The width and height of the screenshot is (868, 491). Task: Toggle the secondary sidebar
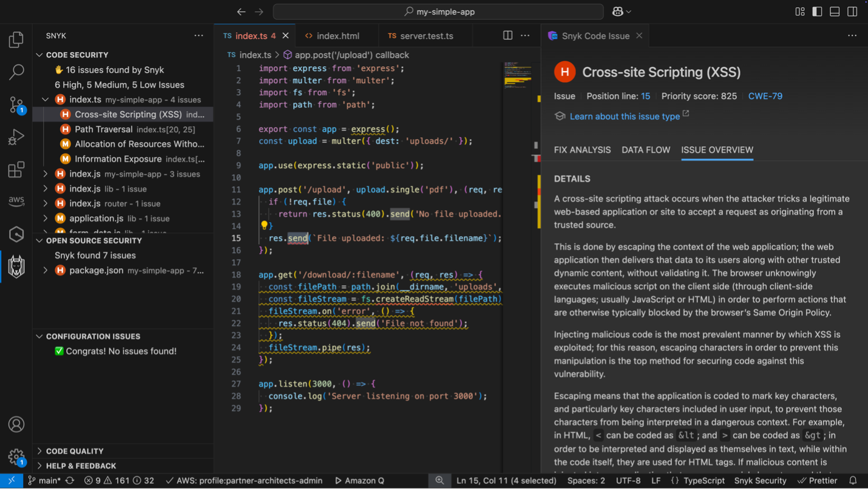(x=852, y=11)
